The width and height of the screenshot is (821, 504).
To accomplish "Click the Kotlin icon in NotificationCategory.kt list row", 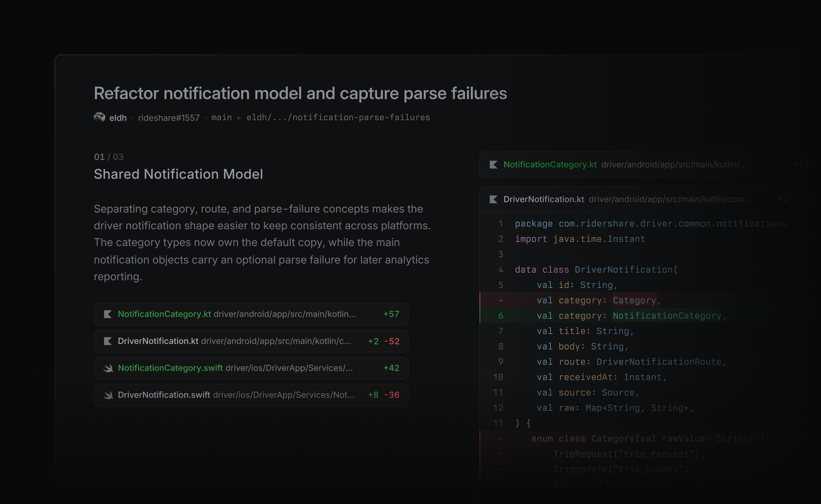I will (108, 314).
